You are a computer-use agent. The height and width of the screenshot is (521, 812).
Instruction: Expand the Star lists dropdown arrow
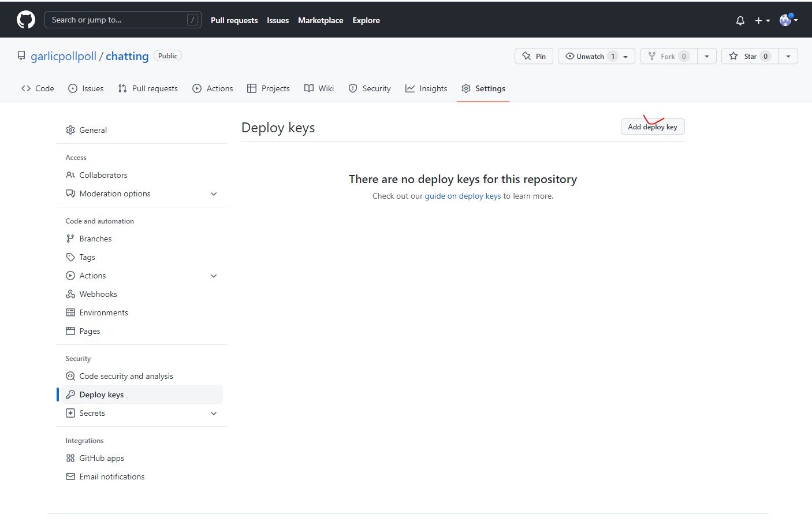788,56
